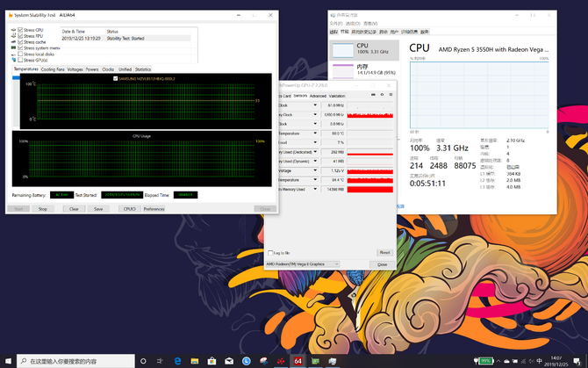Open dropdown for the 60.0 °C Temperature sensor

click(x=315, y=133)
